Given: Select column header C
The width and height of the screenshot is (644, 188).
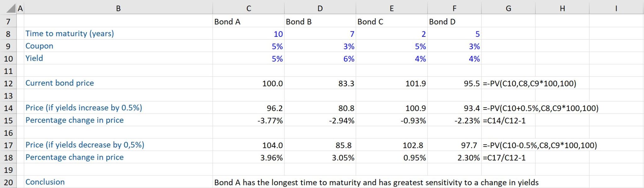Looking at the screenshot, I should coord(248,8).
